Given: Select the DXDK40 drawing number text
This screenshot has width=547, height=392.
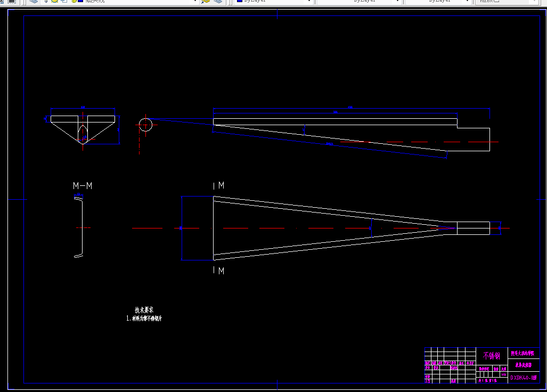Looking at the screenshot, I should coord(523,378).
